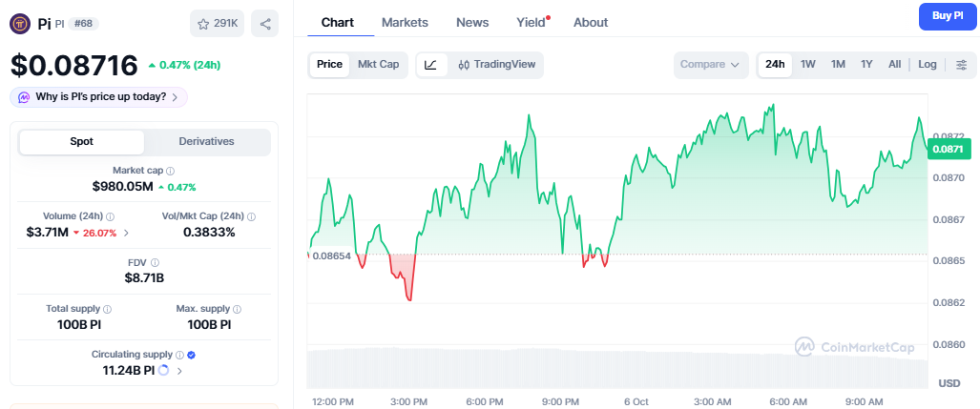The image size is (980, 409).
Task: Click the Buy PI button
Action: (948, 16)
